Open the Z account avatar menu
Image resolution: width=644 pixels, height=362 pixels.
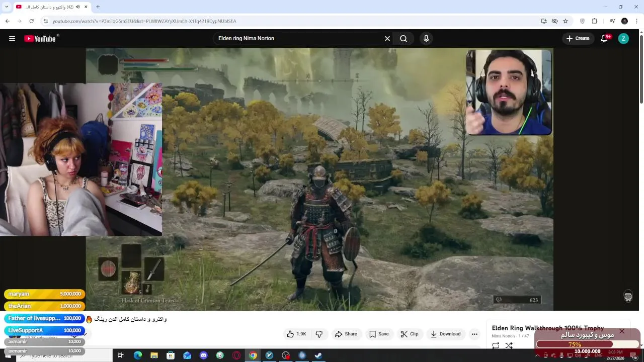[623, 39]
